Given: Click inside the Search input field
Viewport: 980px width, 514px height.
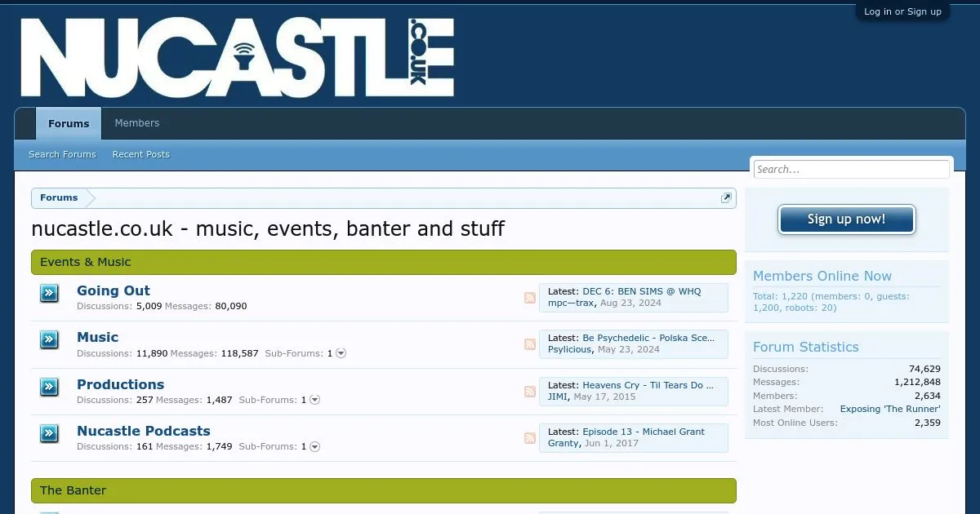Looking at the screenshot, I should (851, 169).
